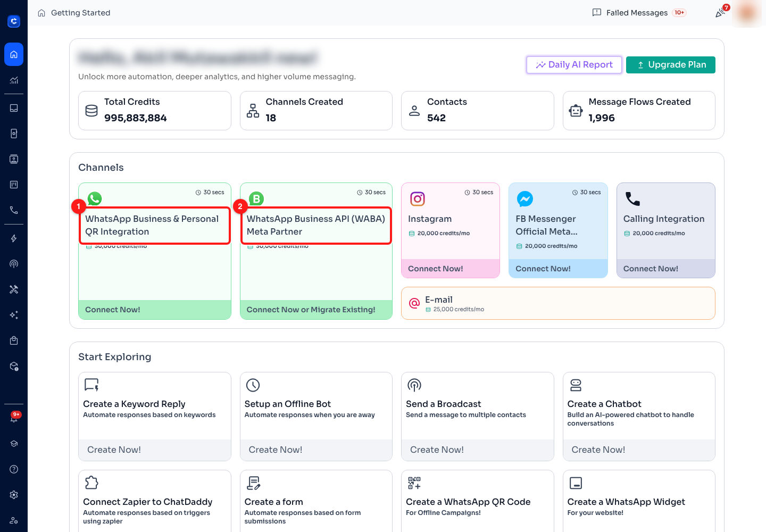Open the phone calling icon in the sidebar
766x532 pixels.
[x=14, y=210]
